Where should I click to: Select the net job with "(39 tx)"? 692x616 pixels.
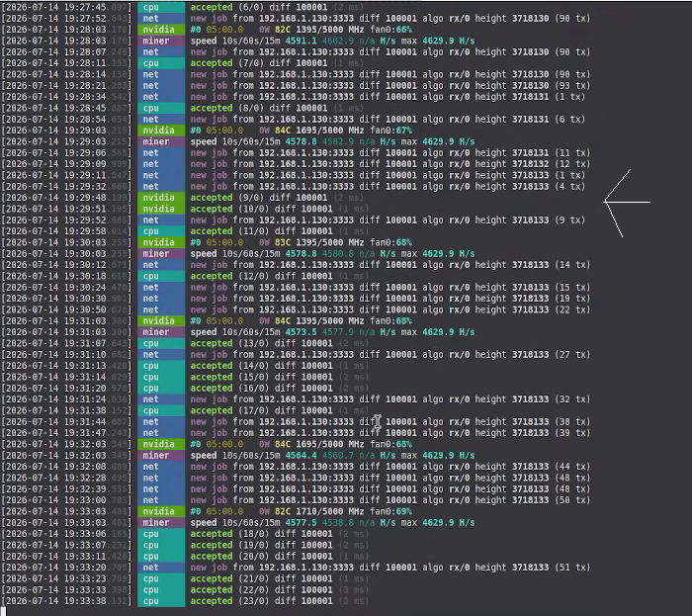390,433
